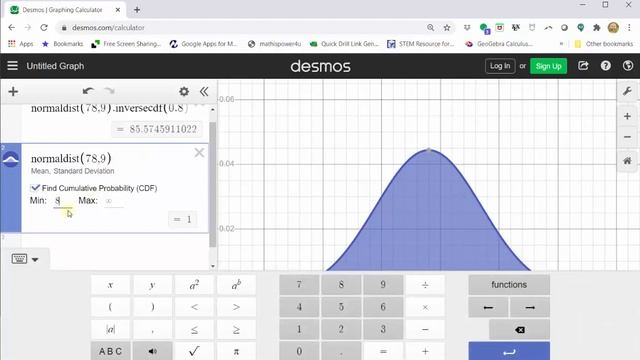The height and width of the screenshot is (360, 640).
Task: Click the Log In button
Action: [x=500, y=66]
